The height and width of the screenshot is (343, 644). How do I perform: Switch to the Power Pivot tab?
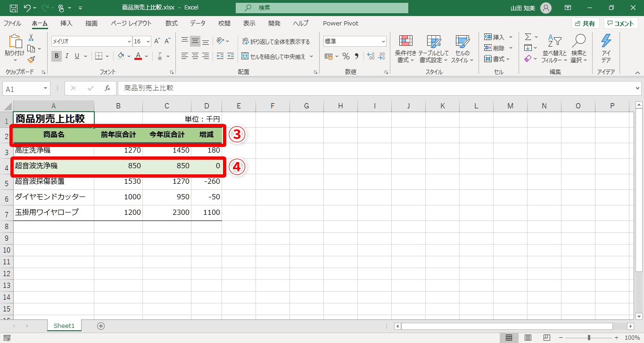[x=340, y=23]
